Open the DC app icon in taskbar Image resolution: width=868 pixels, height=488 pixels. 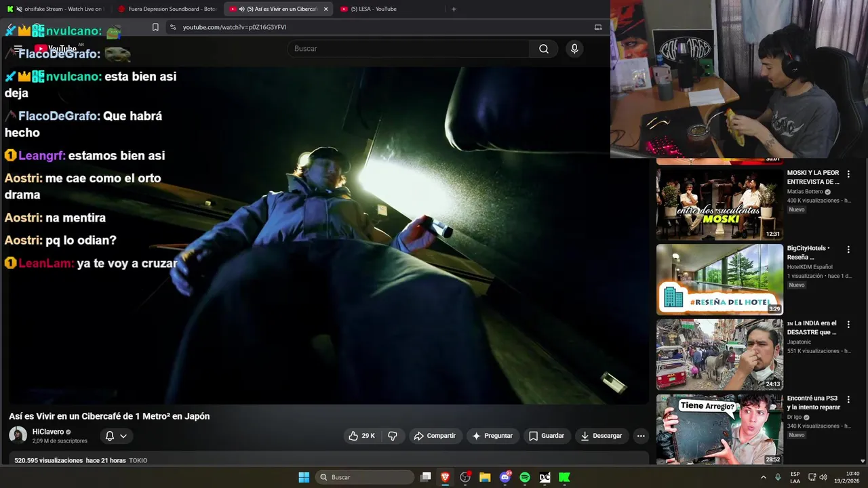[x=545, y=477]
